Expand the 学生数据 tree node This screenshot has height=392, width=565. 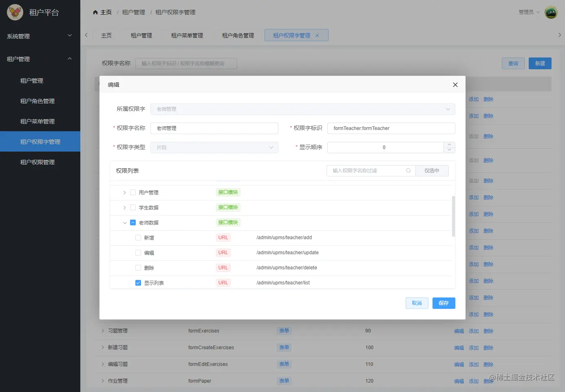(x=125, y=207)
